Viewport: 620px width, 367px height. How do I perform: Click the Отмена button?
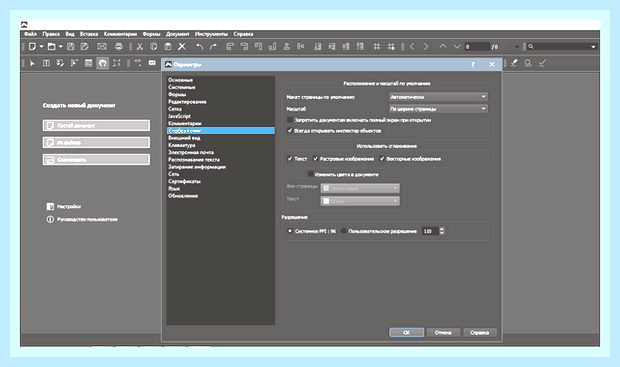[x=443, y=333]
